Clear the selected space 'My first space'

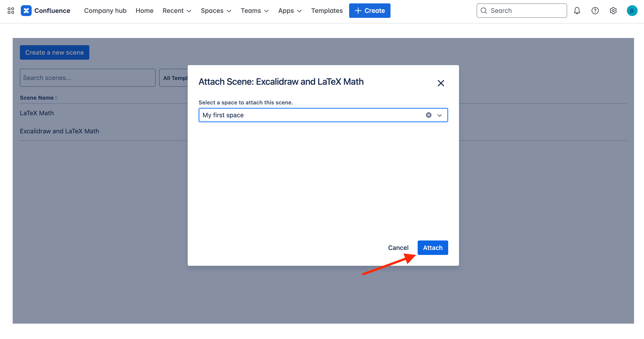click(429, 115)
